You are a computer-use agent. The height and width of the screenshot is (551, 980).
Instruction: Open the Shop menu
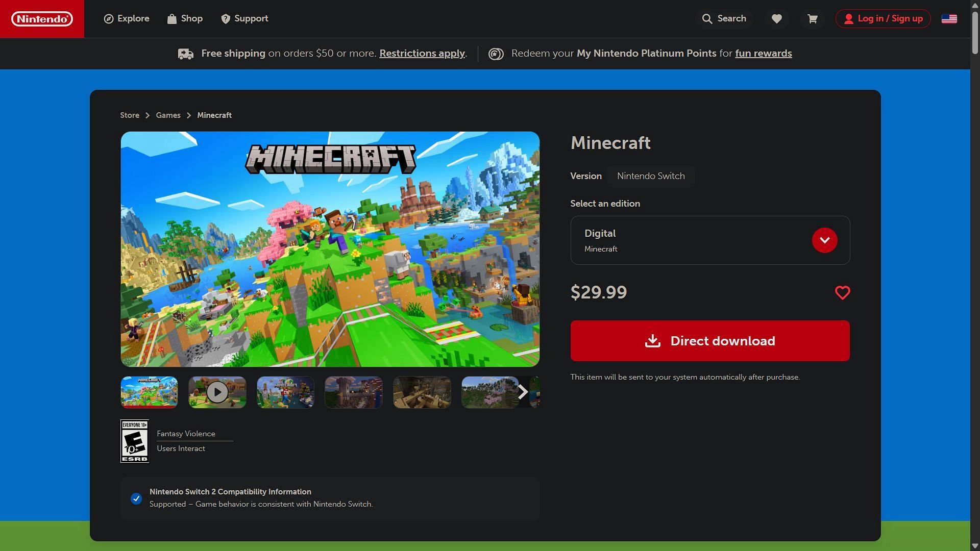(185, 19)
